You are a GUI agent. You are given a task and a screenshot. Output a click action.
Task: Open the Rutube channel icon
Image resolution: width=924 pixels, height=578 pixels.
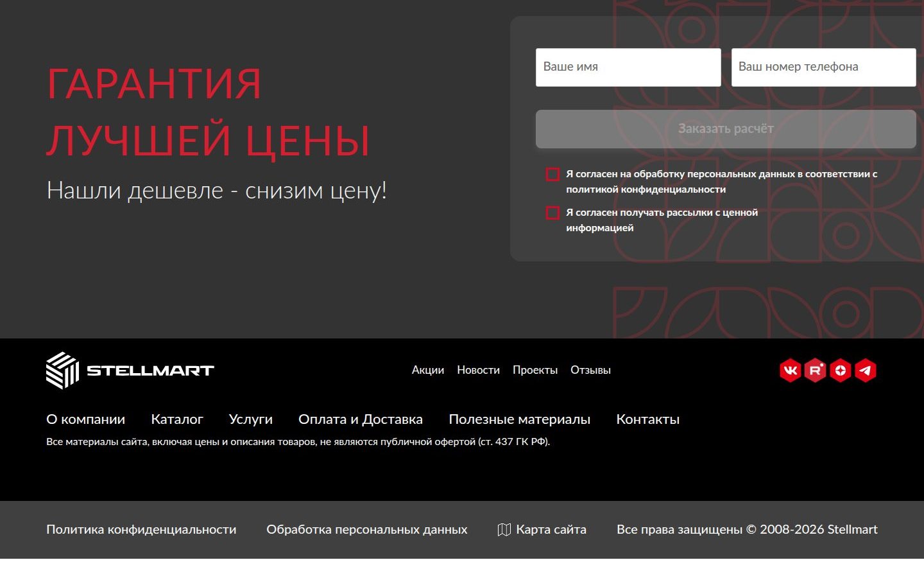coord(815,371)
